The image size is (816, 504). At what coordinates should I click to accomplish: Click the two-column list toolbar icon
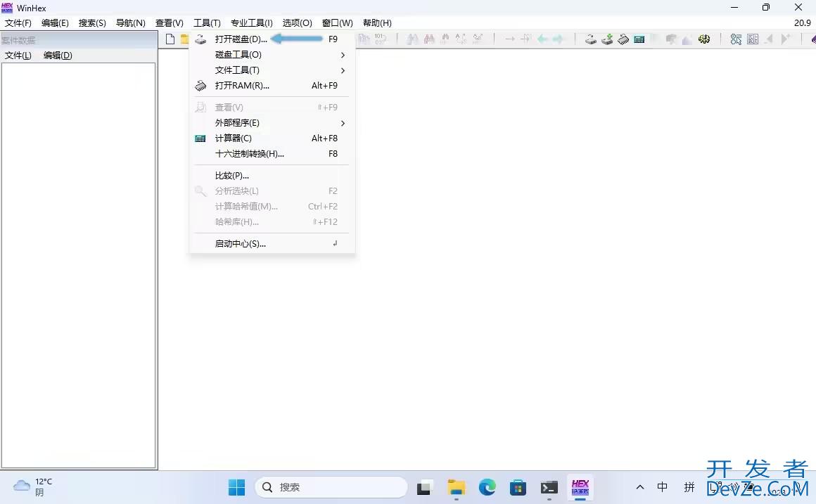point(753,39)
